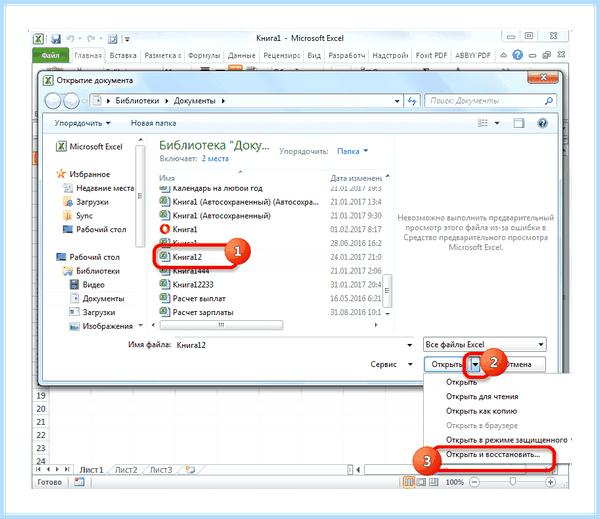Screen dimensions: 600x519
Task: Click the zoom in plus button
Action: tap(550, 482)
